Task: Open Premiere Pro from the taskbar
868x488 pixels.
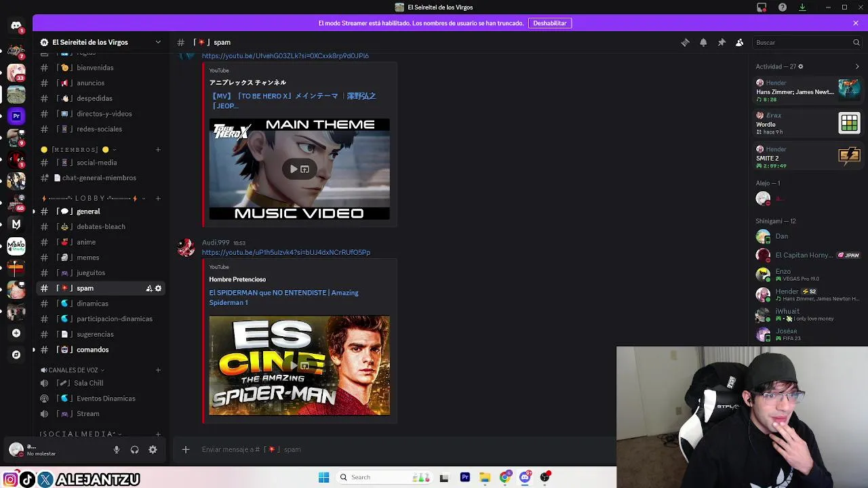Action: click(x=465, y=477)
